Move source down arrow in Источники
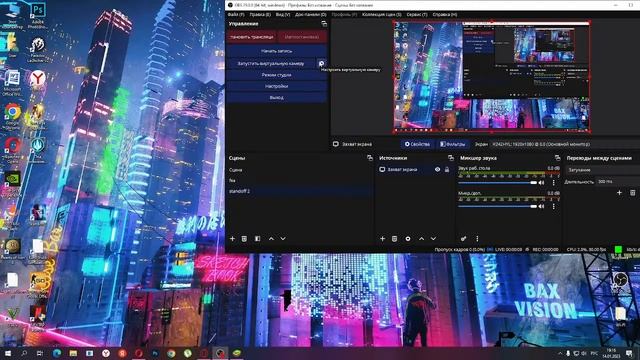This screenshot has height=360, width=640. click(x=433, y=238)
